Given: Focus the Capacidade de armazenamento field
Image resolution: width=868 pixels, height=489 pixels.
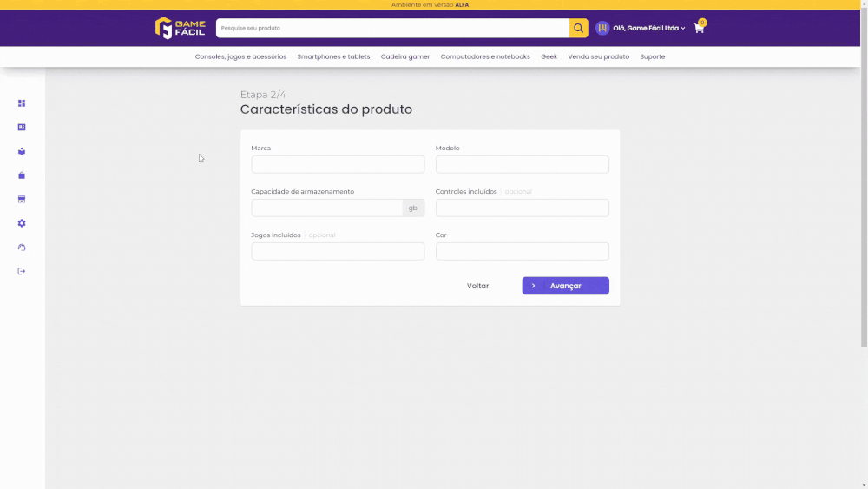Looking at the screenshot, I should coord(326,208).
